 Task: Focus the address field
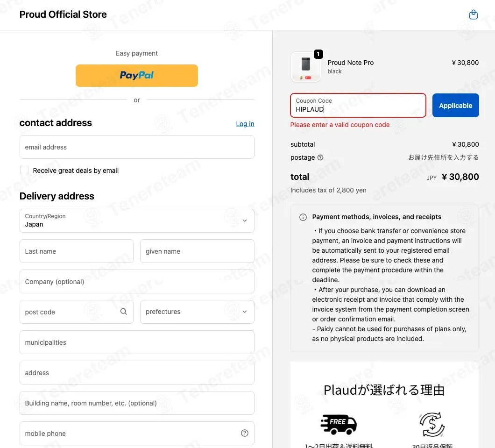click(x=137, y=372)
